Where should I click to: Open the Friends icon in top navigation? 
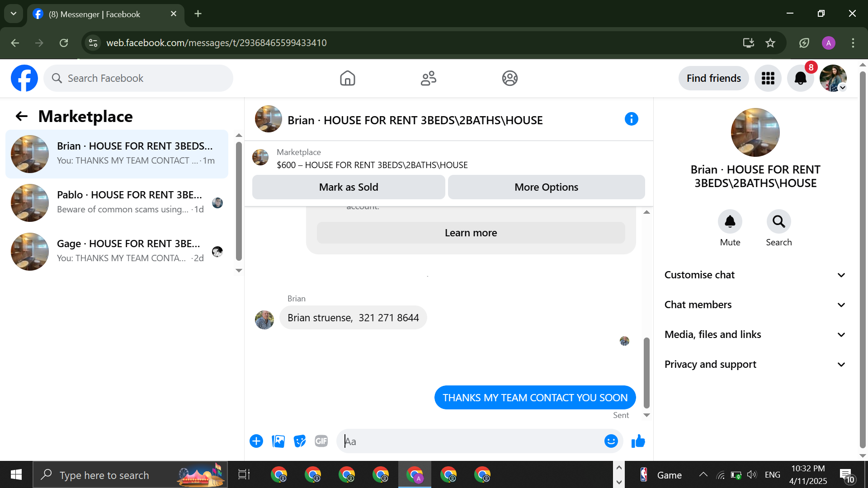[429, 78]
